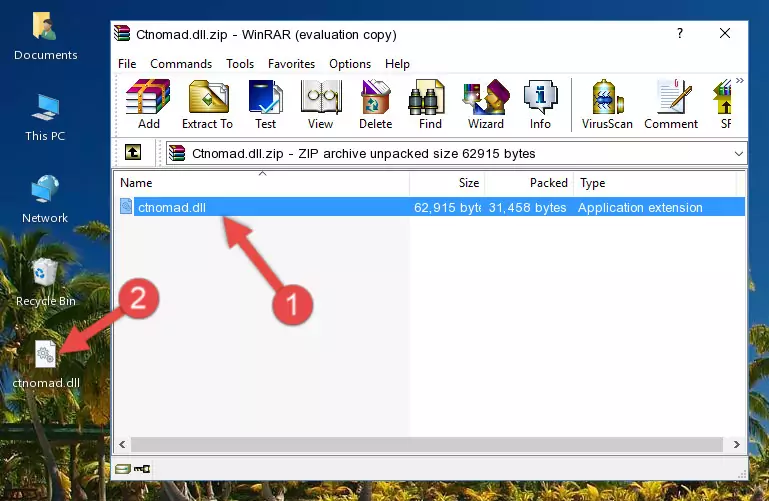Click the Application extension type cell

click(x=640, y=207)
